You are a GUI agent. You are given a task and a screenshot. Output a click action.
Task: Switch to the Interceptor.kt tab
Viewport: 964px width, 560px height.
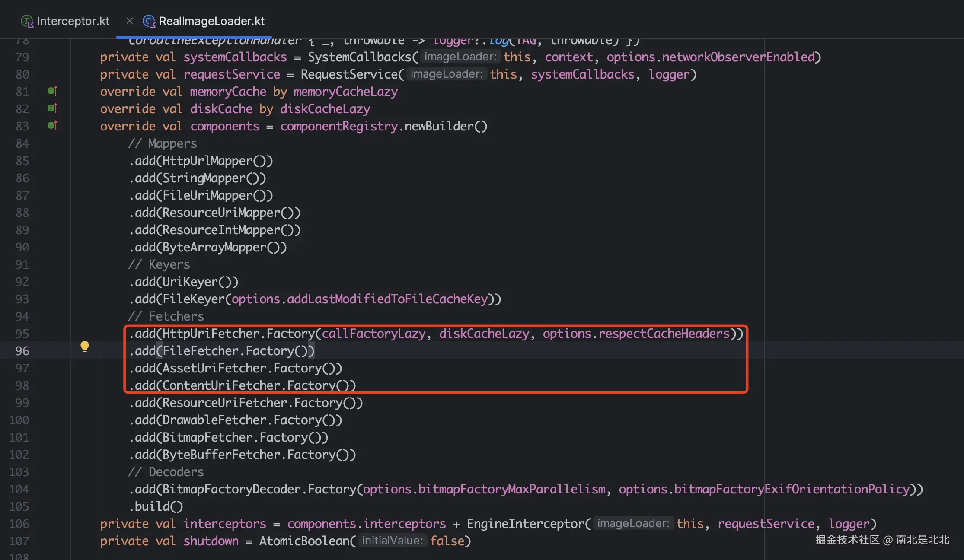point(73,21)
